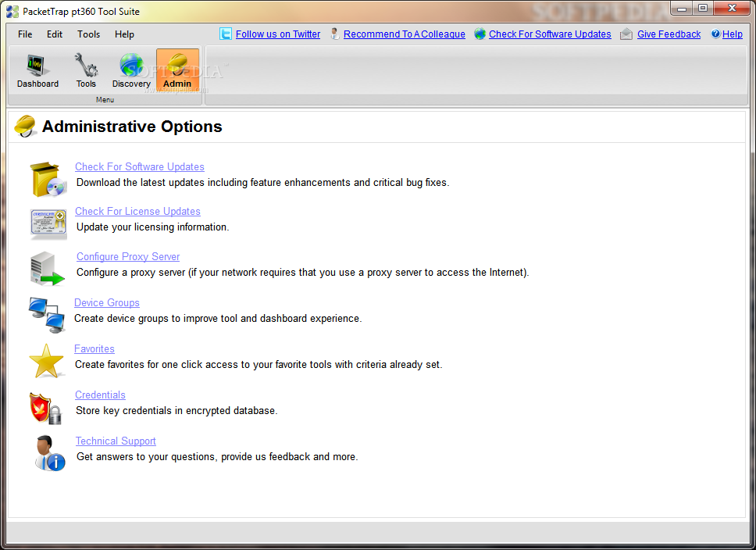Open the Dashboard toolbar icon
Viewport: 756px width, 550px height.
pos(37,70)
